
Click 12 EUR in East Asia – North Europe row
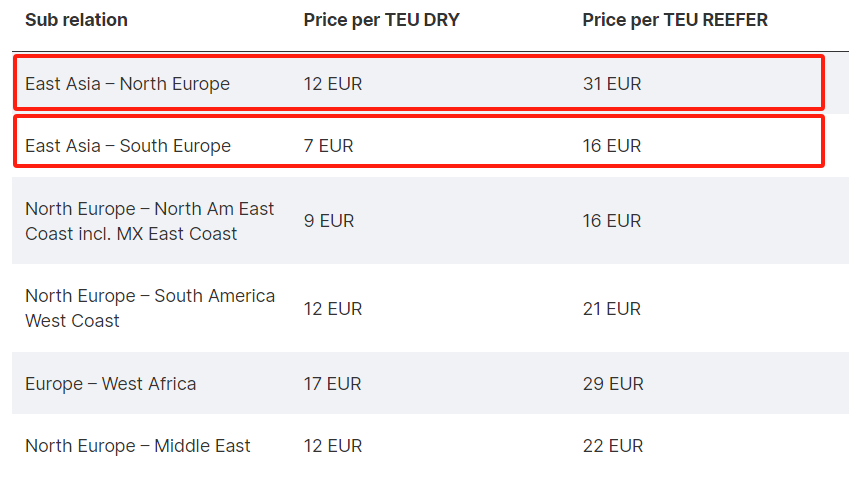click(x=333, y=84)
